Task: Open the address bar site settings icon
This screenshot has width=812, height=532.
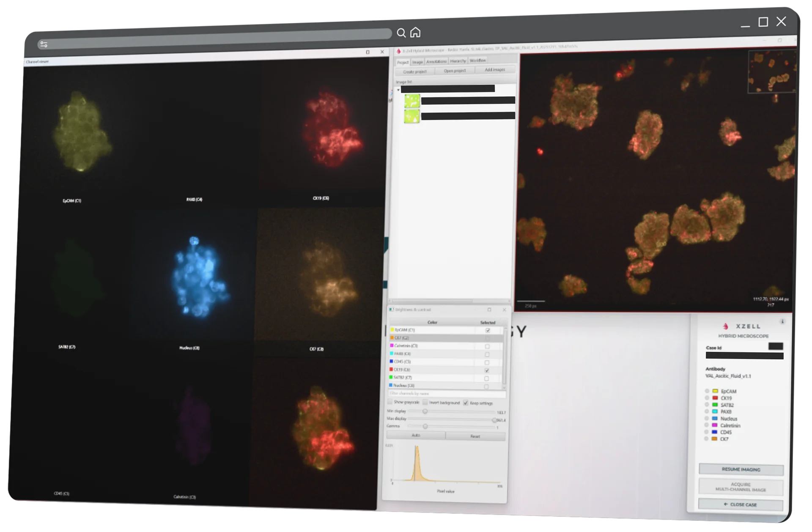Action: tap(44, 44)
